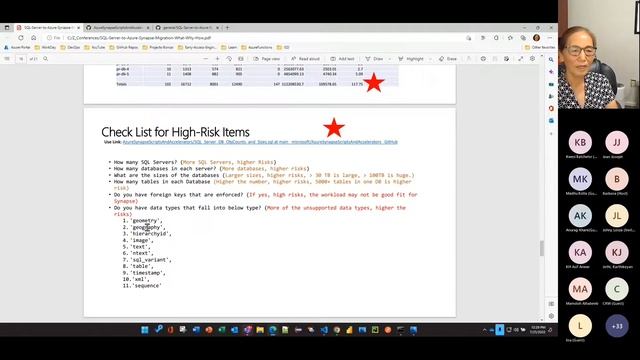Start Read aloud for the PDF
This screenshot has width=640, height=360.
click(x=305, y=59)
